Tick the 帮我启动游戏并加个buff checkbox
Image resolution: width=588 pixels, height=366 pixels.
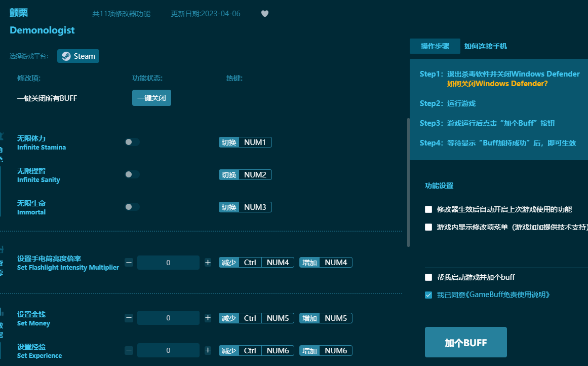(428, 277)
